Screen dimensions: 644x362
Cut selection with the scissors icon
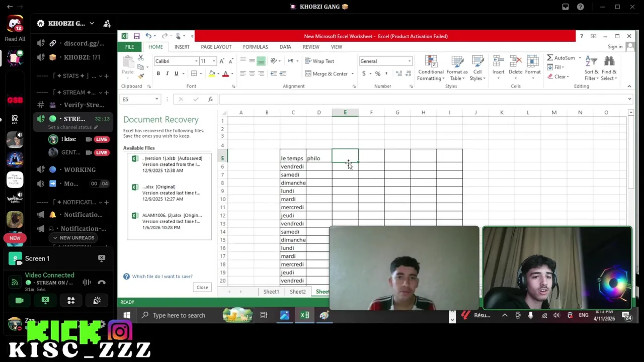tap(141, 58)
